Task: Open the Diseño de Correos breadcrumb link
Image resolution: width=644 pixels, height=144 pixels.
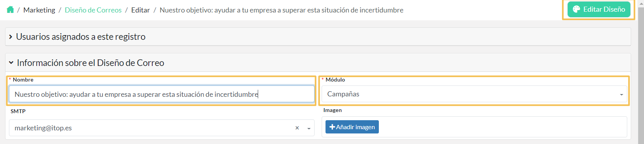Action: click(93, 10)
